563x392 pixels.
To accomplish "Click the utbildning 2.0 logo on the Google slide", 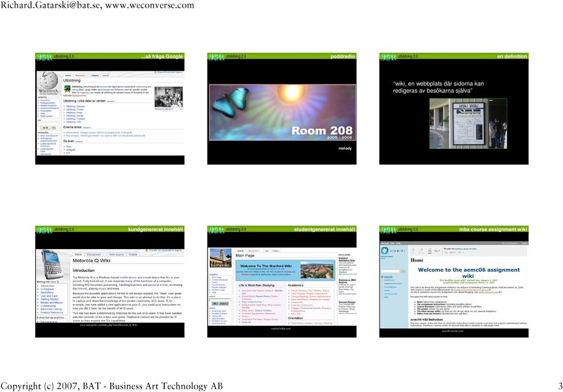I will (x=55, y=56).
